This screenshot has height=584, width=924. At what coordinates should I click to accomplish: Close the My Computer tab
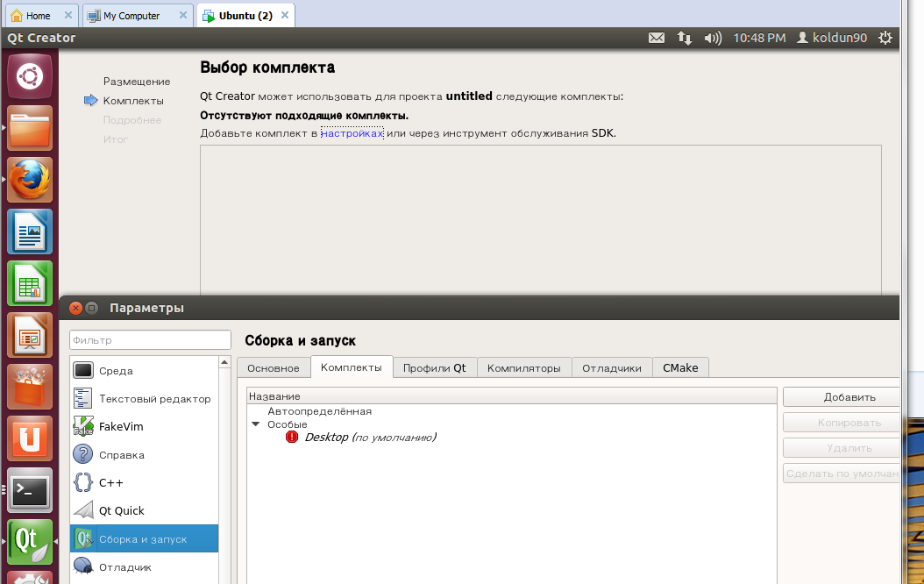183,15
